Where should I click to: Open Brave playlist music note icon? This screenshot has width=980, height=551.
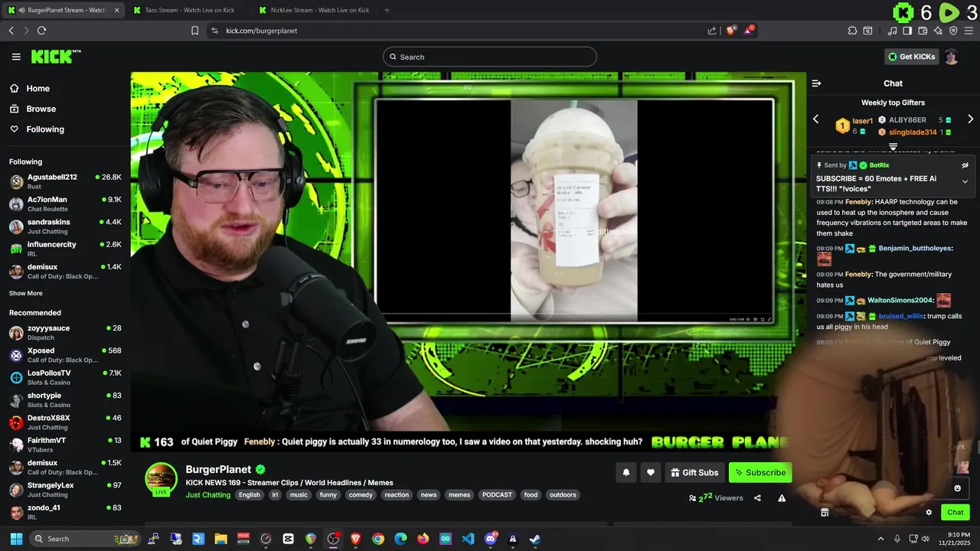click(892, 31)
